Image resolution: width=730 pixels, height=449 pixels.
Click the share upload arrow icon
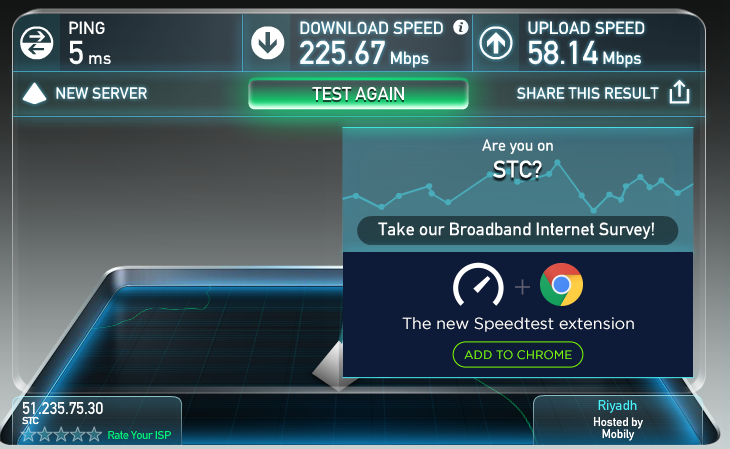point(679,92)
